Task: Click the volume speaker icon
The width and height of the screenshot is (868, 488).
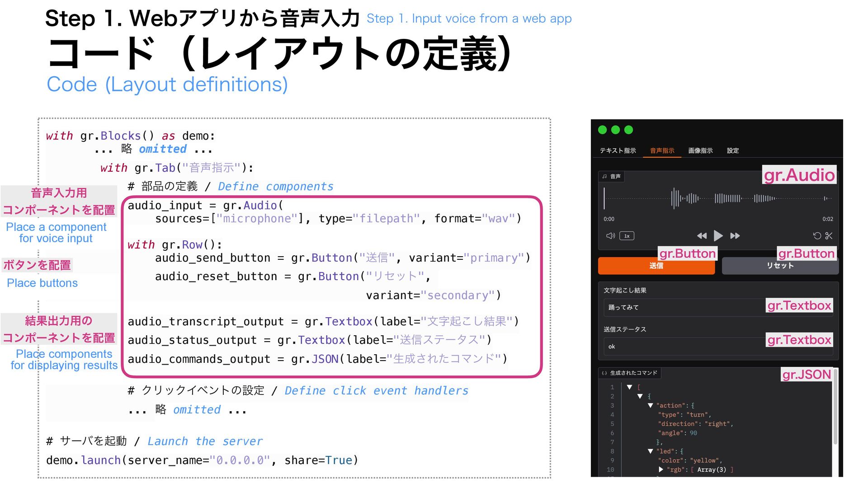Action: pyautogui.click(x=610, y=235)
